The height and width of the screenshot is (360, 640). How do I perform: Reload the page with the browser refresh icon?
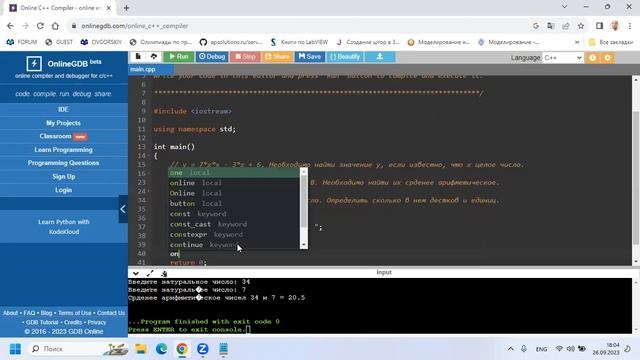[40, 26]
